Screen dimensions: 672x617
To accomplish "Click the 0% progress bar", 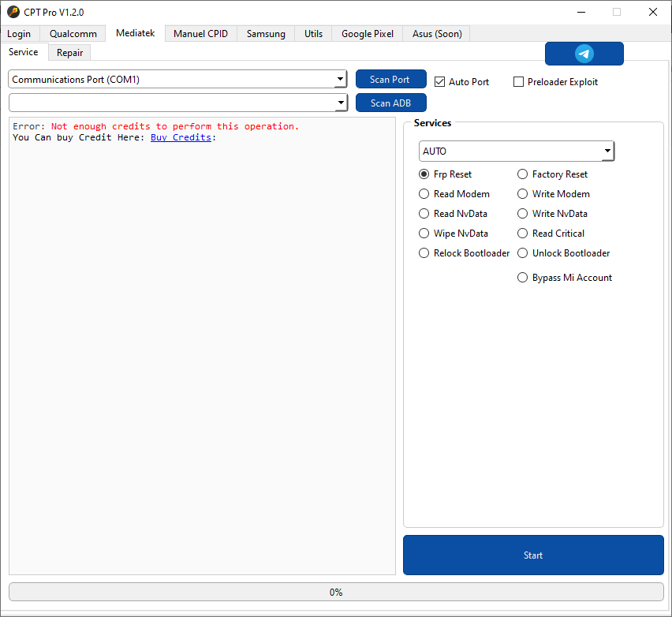I will [336, 592].
